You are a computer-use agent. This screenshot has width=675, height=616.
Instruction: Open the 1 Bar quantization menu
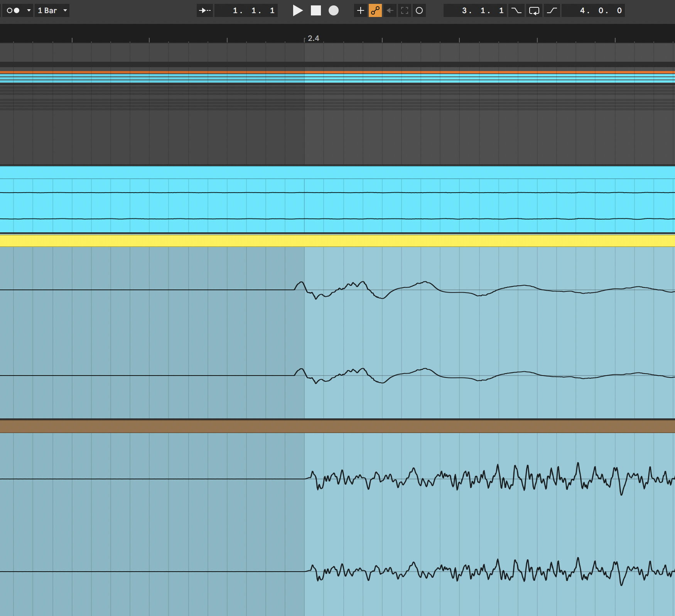tap(52, 10)
